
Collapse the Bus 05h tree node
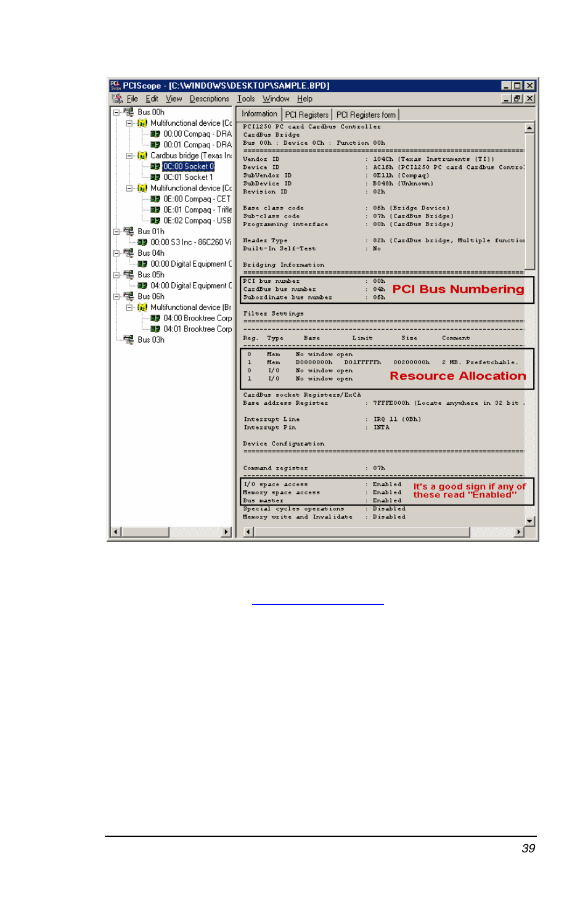coord(116,275)
